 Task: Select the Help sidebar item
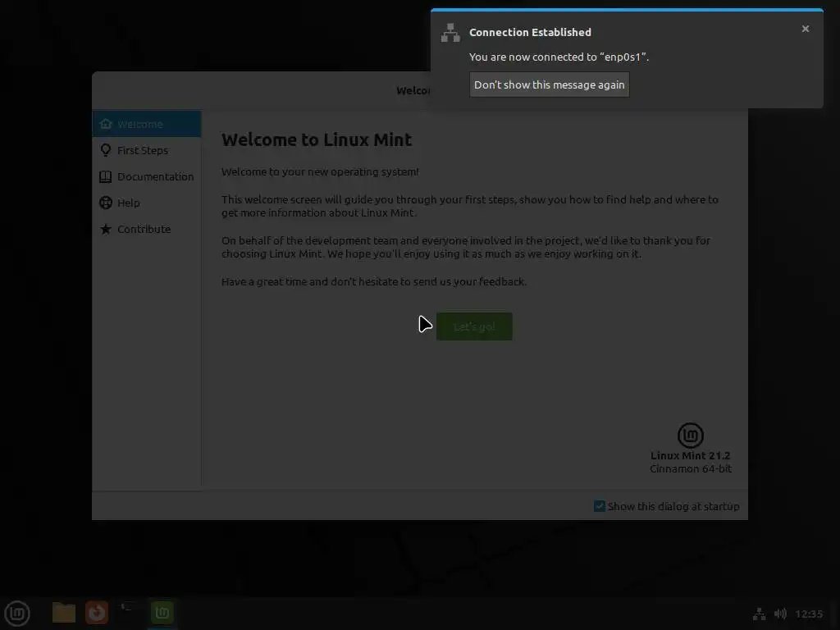click(147, 203)
